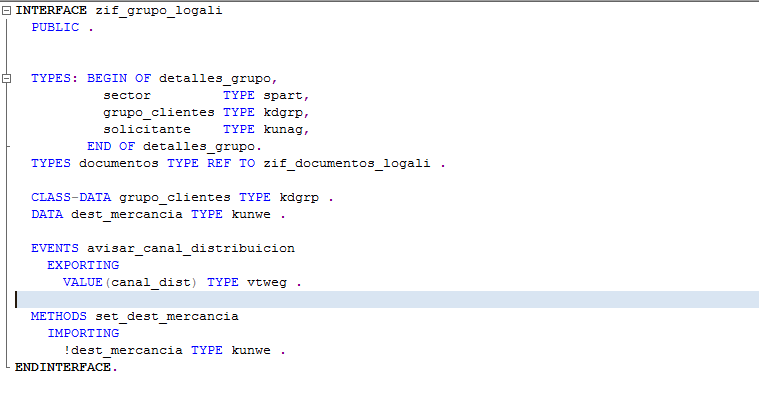Click detalles_grupo in the END OF line
This screenshot has width=759, height=397.
[x=199, y=146]
